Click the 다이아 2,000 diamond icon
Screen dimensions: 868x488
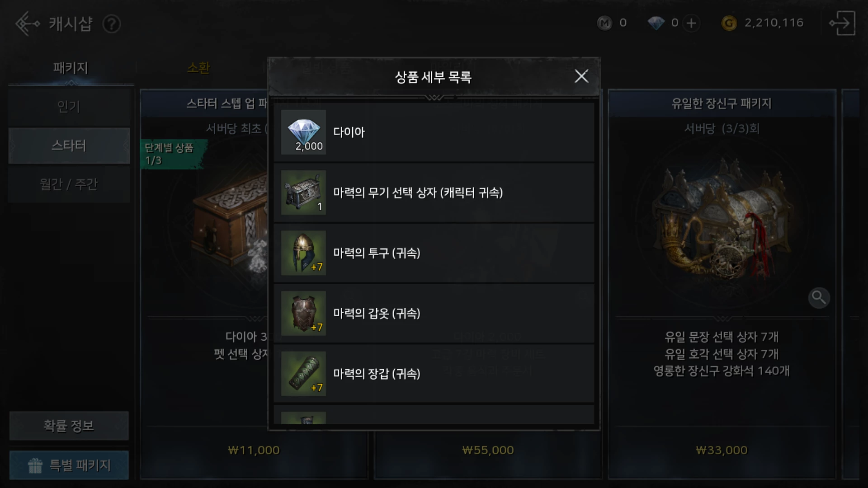[303, 132]
